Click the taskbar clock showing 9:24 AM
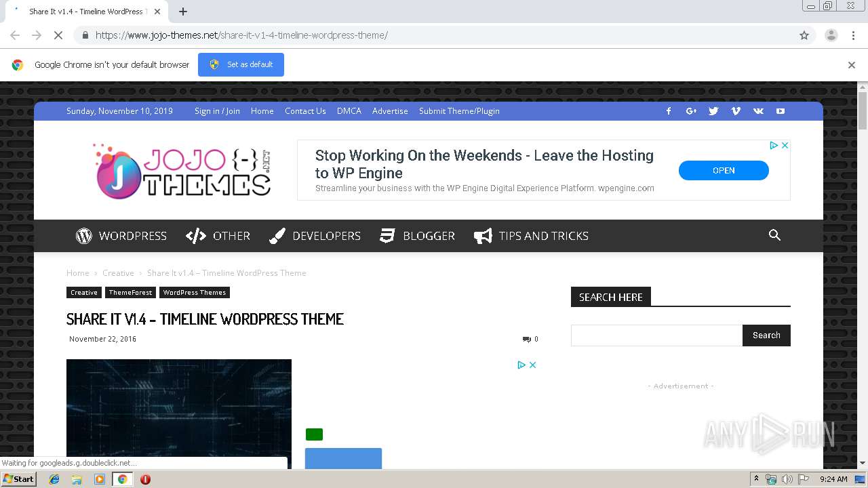The height and width of the screenshot is (488, 868). (x=833, y=479)
